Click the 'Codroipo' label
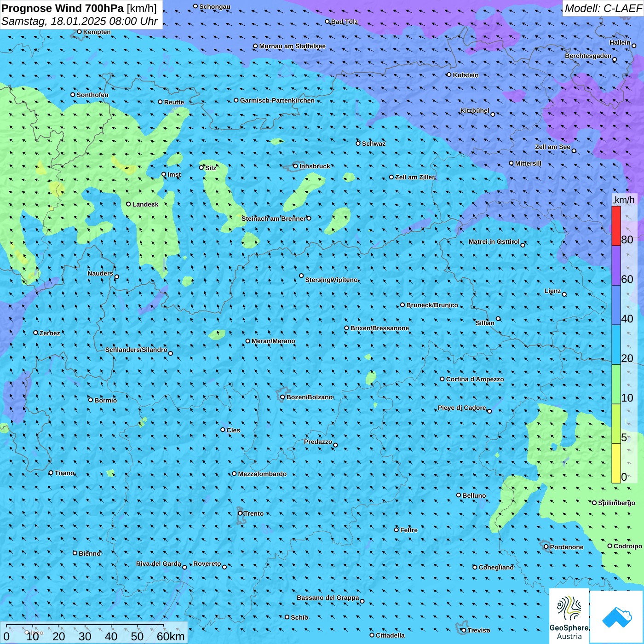Viewport: 644px width, 644px height. pyautogui.click(x=627, y=546)
